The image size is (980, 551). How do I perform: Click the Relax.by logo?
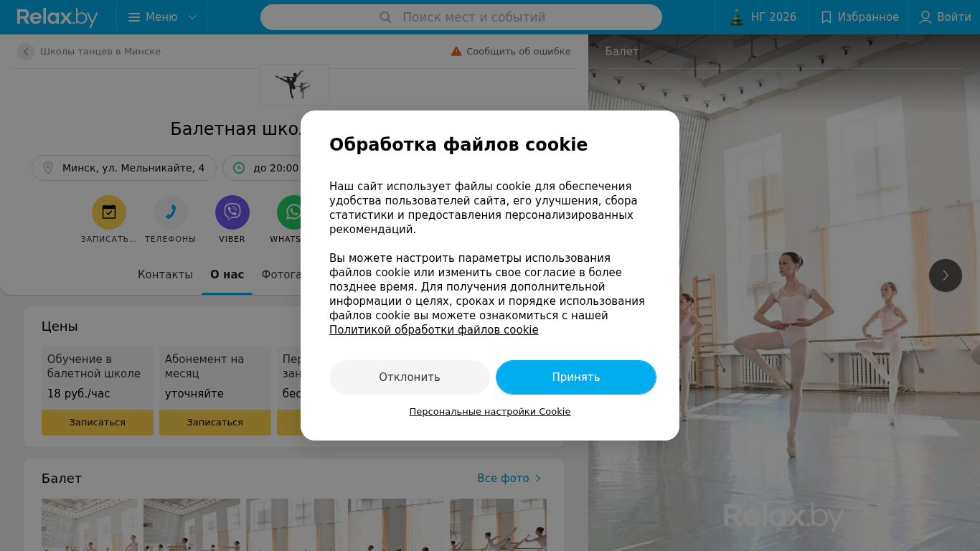coord(57,17)
